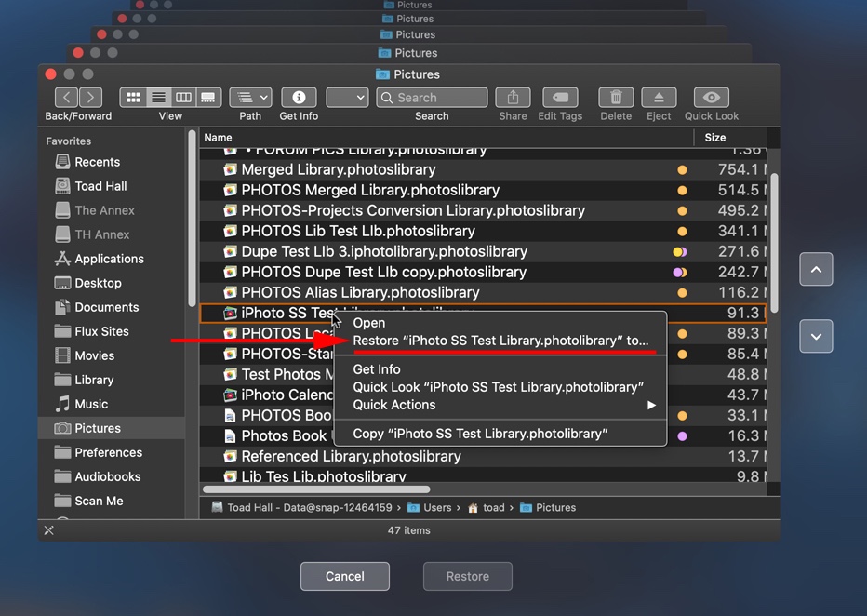
Task: Switch to column view
Action: point(183,98)
